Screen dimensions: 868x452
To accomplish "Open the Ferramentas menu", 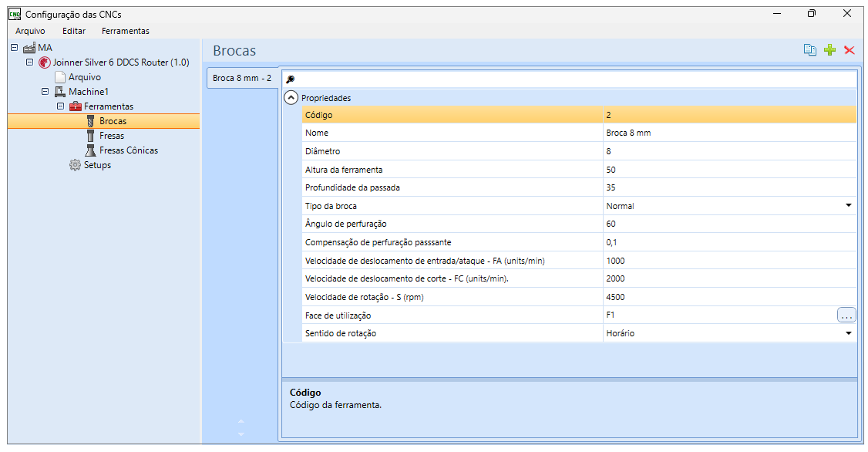I will [x=125, y=31].
